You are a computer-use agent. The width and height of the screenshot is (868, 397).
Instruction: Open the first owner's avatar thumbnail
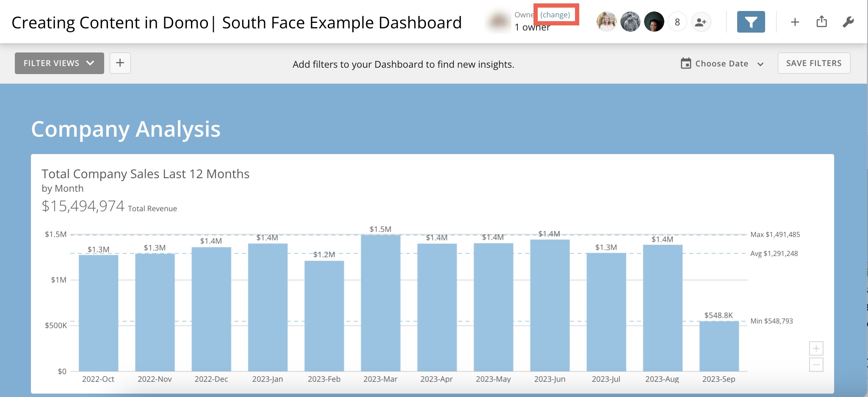click(607, 21)
